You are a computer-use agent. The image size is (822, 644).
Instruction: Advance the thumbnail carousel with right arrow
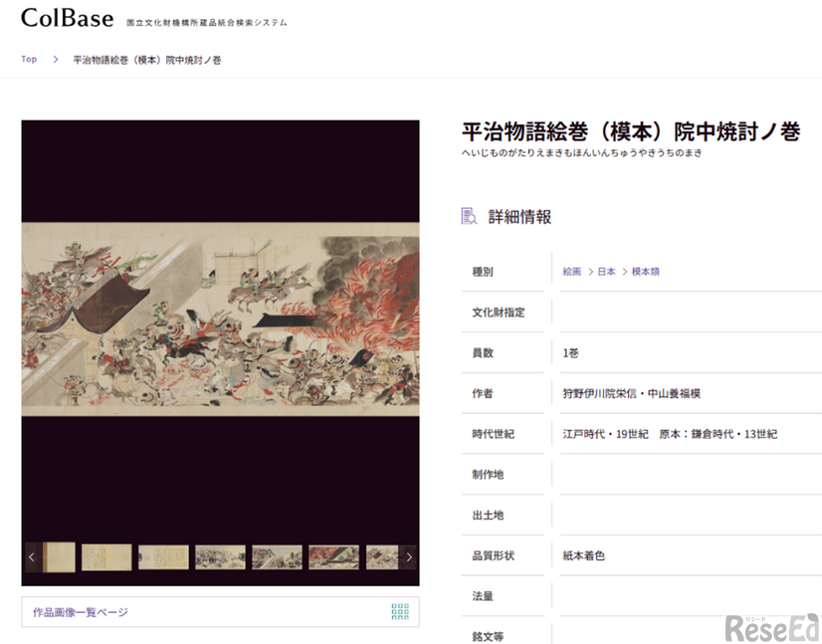click(x=409, y=556)
